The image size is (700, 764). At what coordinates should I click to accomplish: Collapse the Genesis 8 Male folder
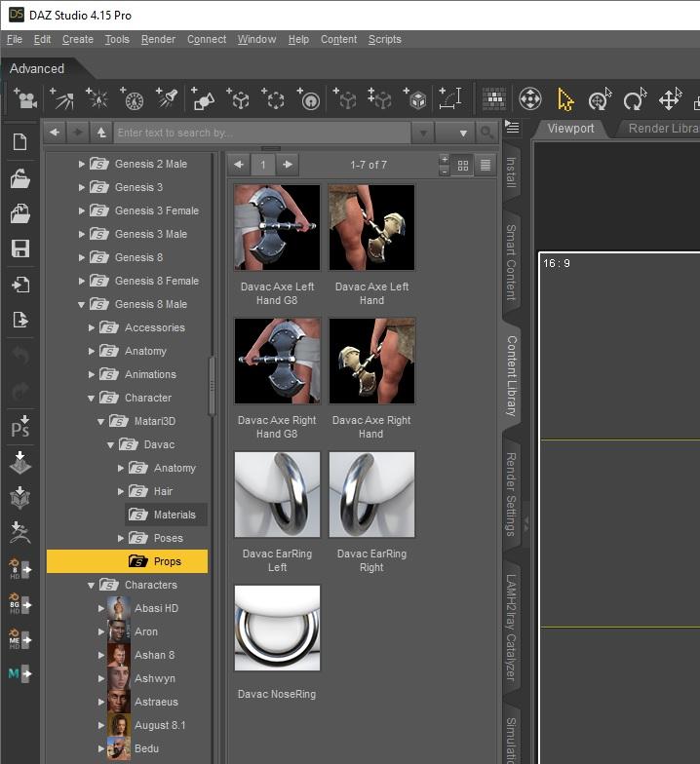[x=82, y=304]
